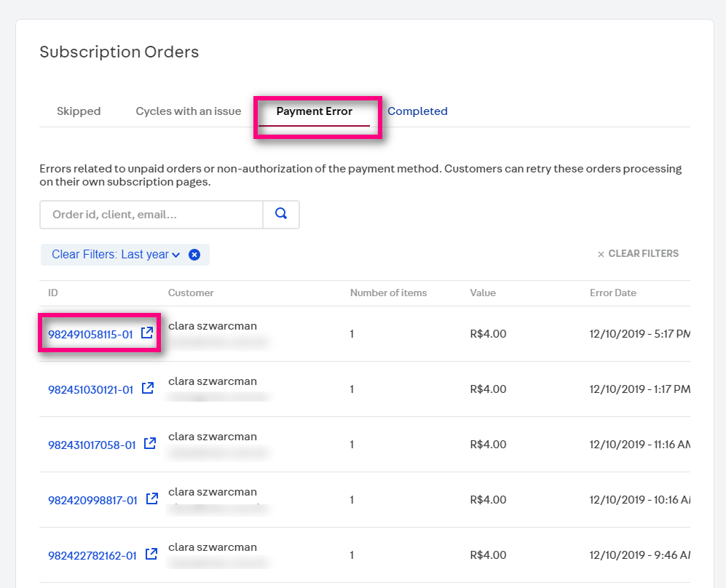
Task: Expand the Last year filter dropdown
Action: 175,255
